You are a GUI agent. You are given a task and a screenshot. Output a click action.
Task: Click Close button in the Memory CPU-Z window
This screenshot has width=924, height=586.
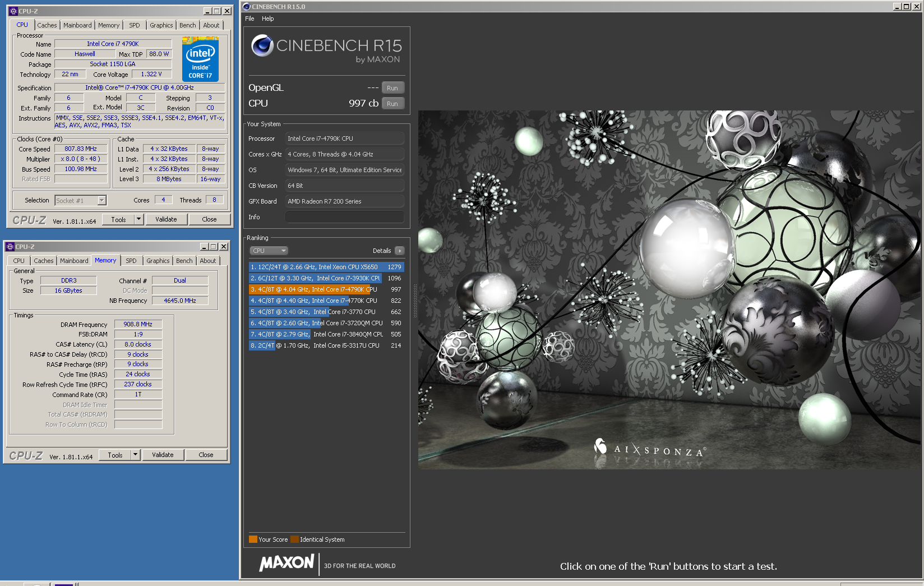[206, 455]
